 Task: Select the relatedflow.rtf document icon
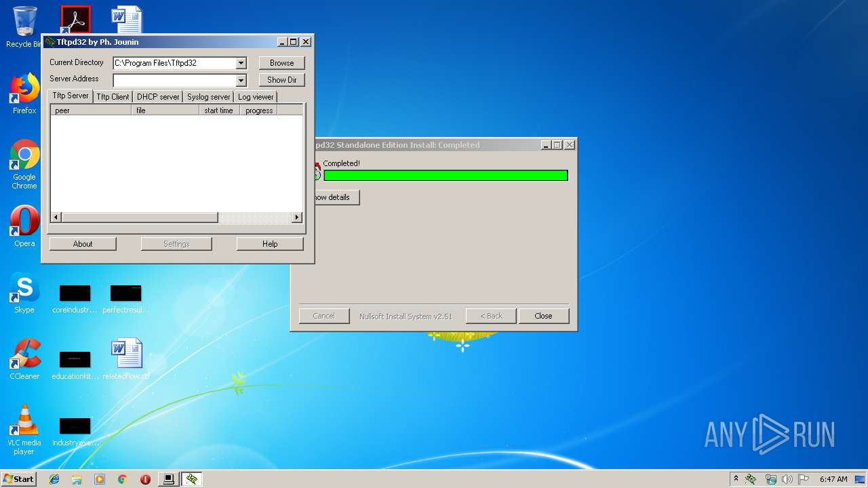tap(126, 359)
